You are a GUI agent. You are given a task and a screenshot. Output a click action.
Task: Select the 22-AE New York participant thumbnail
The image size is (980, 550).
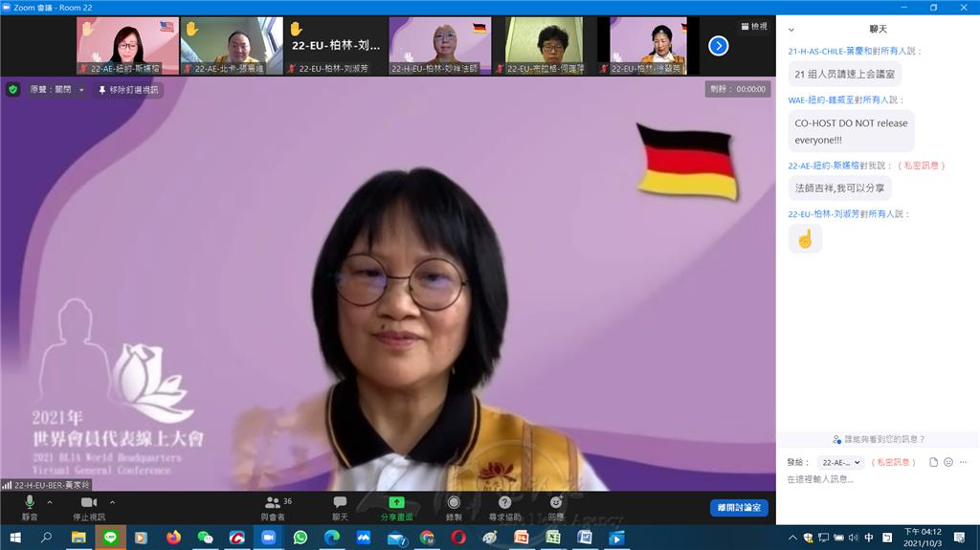click(127, 46)
